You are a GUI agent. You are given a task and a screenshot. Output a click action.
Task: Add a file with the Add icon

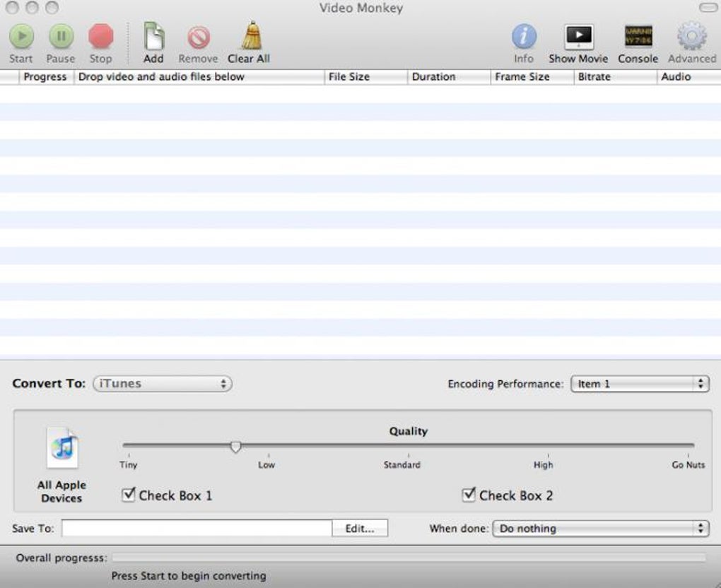153,36
